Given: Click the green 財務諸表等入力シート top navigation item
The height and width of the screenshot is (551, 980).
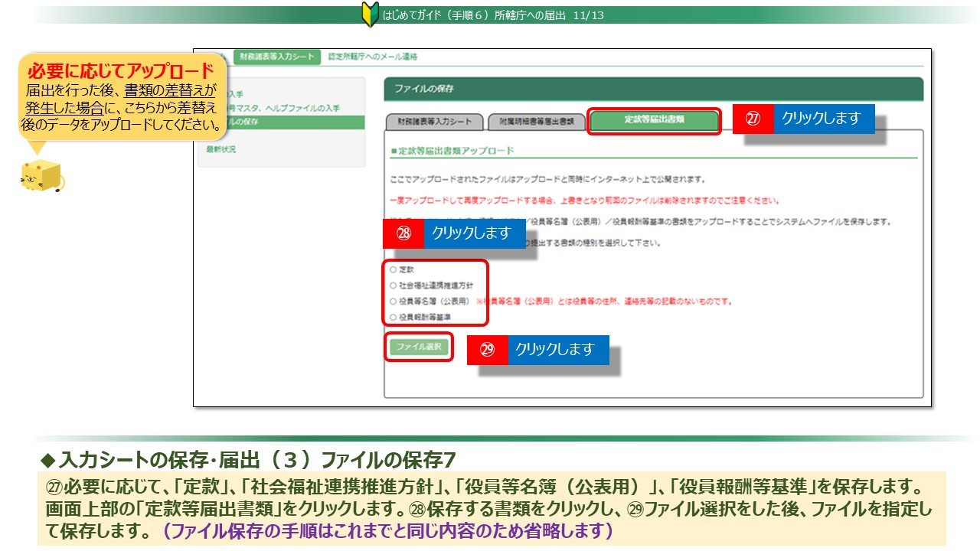Looking at the screenshot, I should 276,57.
